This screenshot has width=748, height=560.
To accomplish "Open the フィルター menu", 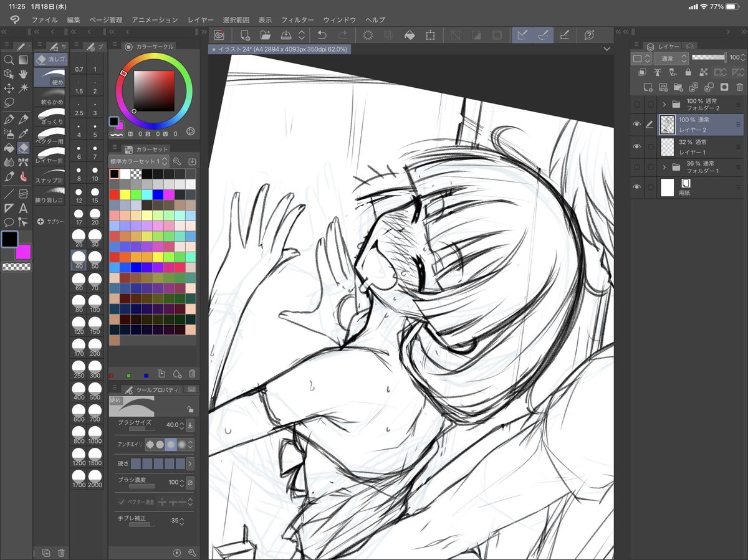I will coord(297,19).
